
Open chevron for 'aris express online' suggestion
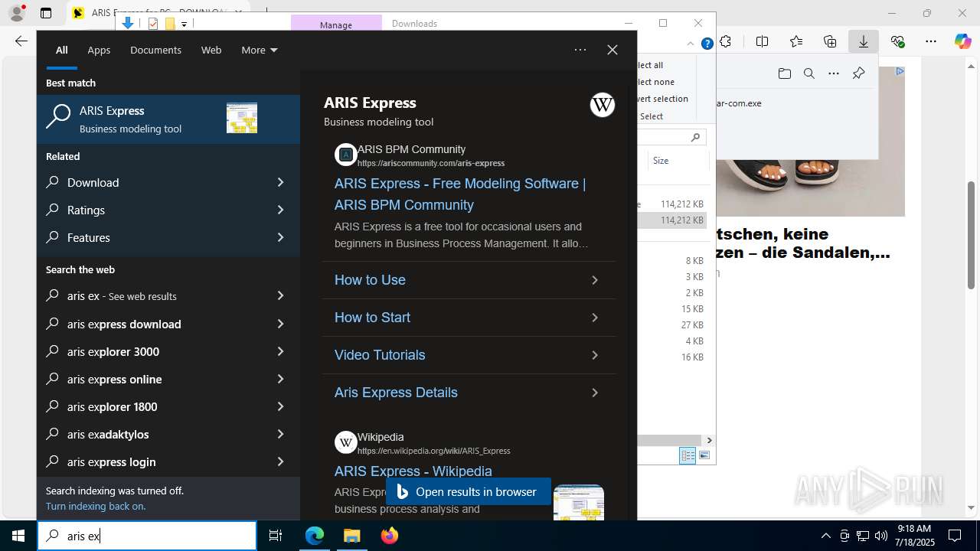point(280,379)
